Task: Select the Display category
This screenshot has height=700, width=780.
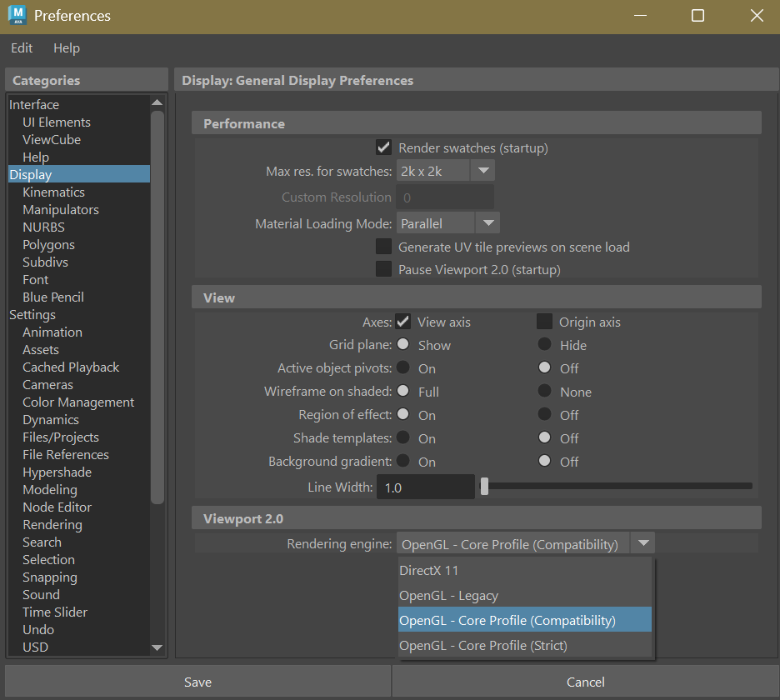Action: (x=79, y=174)
